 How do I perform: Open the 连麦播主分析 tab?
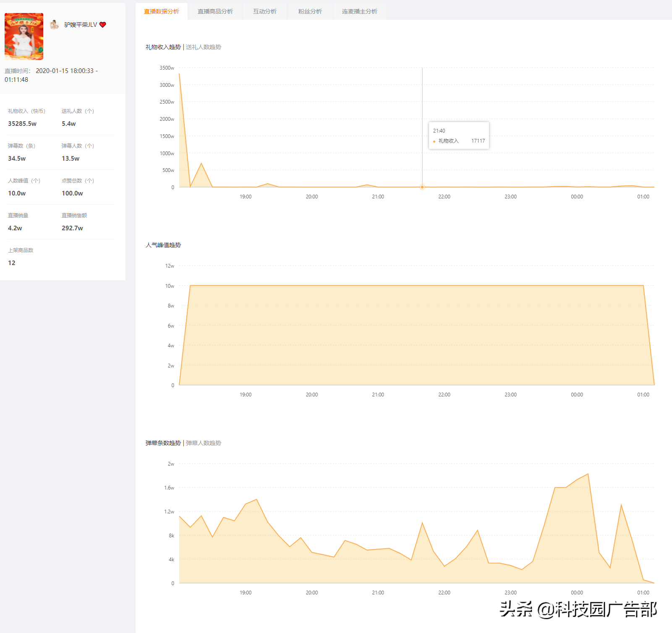point(359,11)
